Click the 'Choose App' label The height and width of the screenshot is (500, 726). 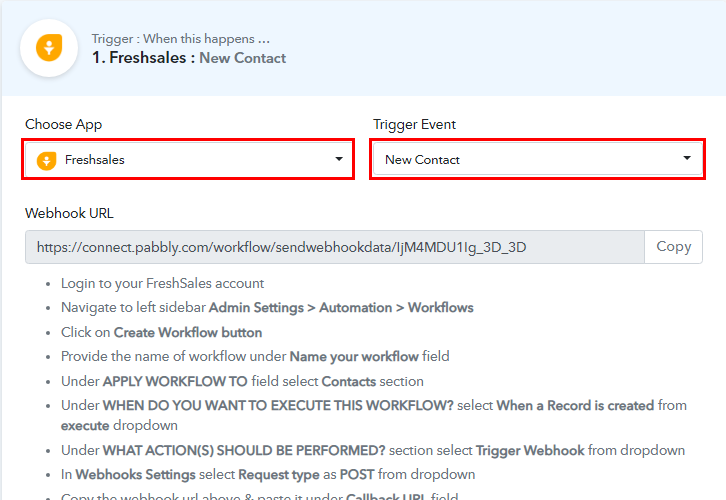[x=63, y=125]
